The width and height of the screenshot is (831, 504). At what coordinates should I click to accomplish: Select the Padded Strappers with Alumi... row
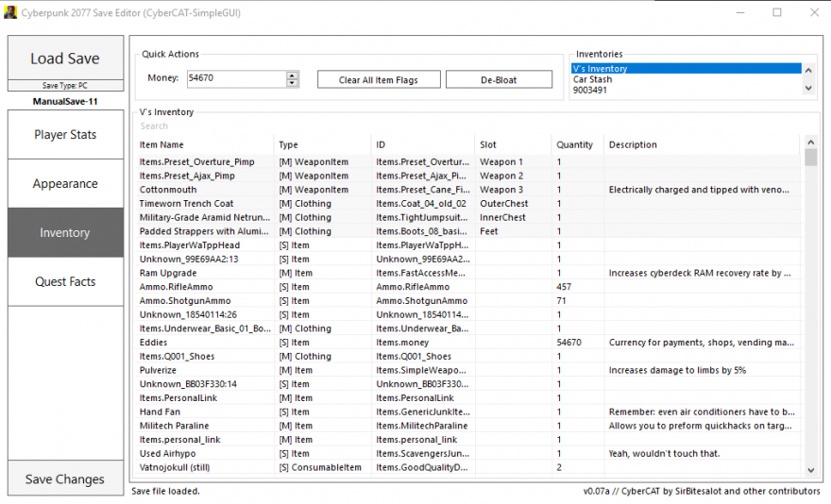(469, 231)
